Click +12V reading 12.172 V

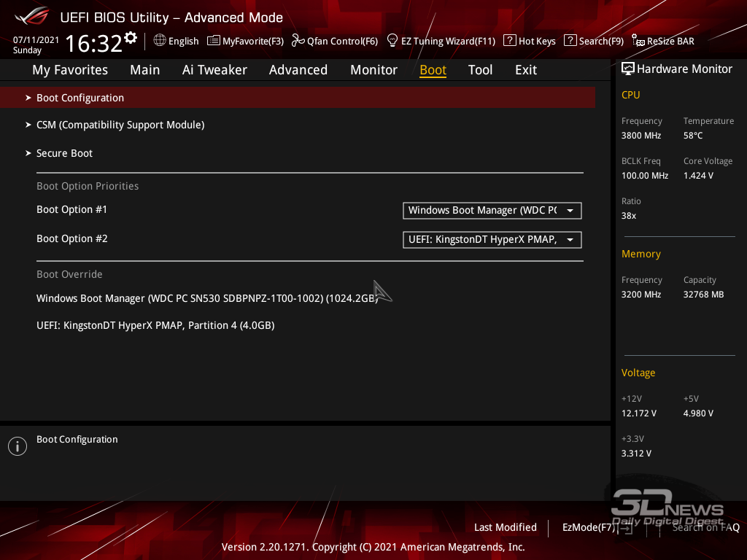(x=639, y=413)
